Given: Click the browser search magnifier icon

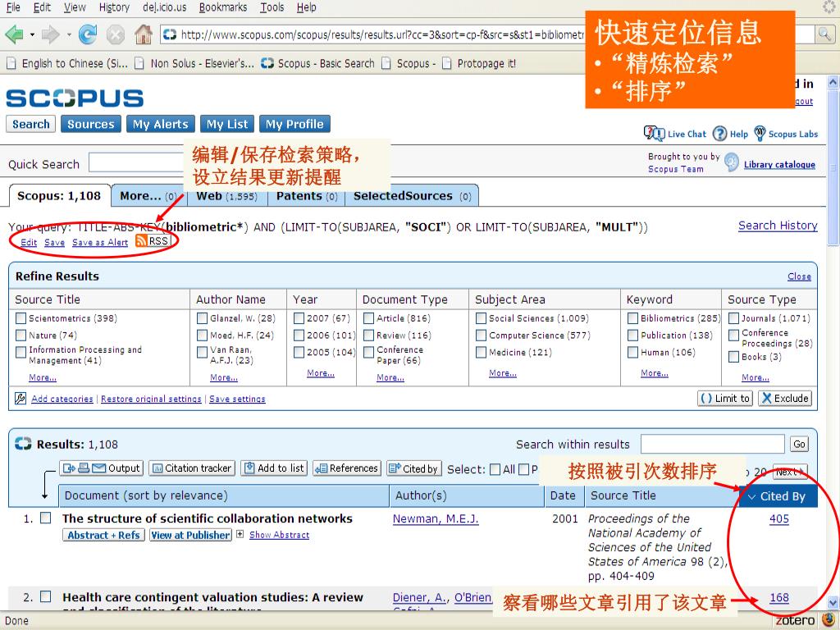Looking at the screenshot, I should pos(824,34).
